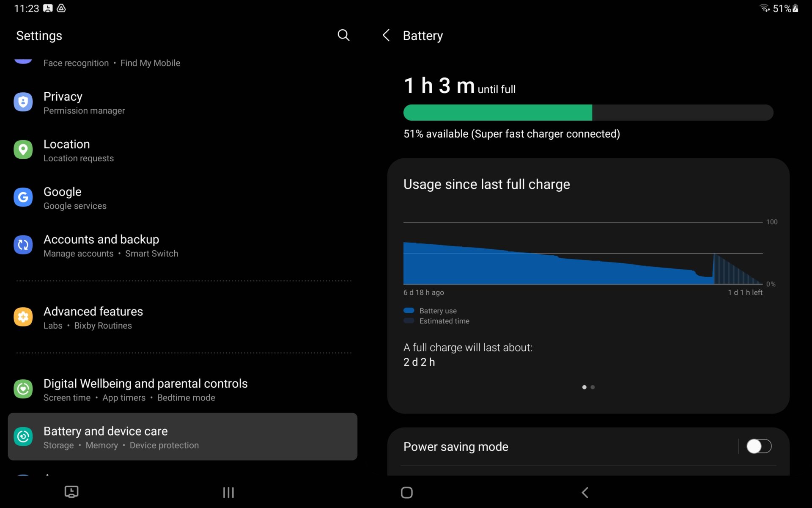Tap 'Smart Switch' subtitle text
The width and height of the screenshot is (812, 508).
pyautogui.click(x=151, y=254)
